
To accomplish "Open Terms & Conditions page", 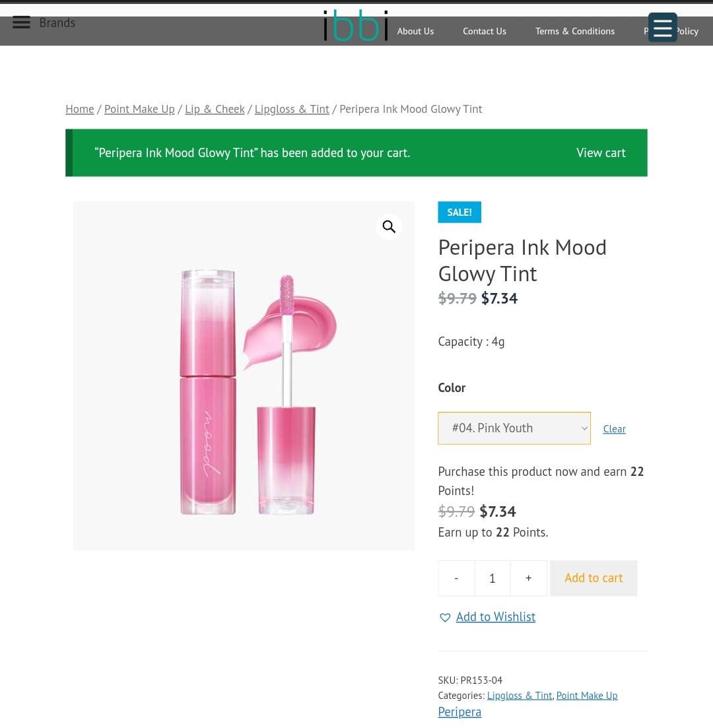I will pyautogui.click(x=574, y=31).
